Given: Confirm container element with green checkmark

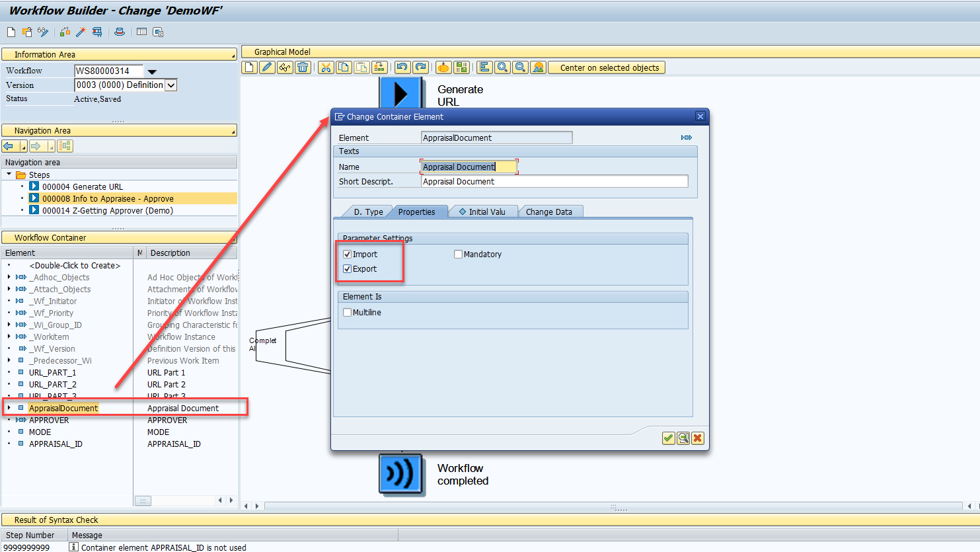Looking at the screenshot, I should click(668, 438).
